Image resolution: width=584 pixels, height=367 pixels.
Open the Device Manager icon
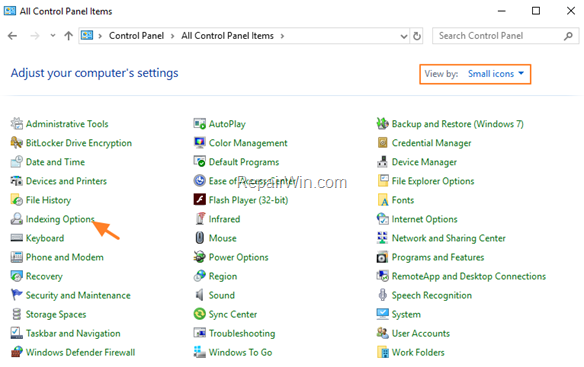(383, 161)
